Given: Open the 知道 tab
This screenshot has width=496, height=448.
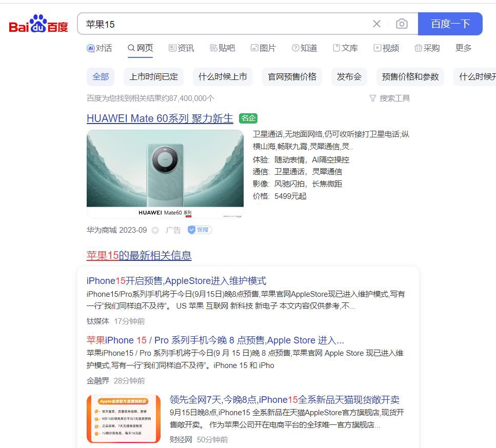Looking at the screenshot, I should tap(304, 48).
